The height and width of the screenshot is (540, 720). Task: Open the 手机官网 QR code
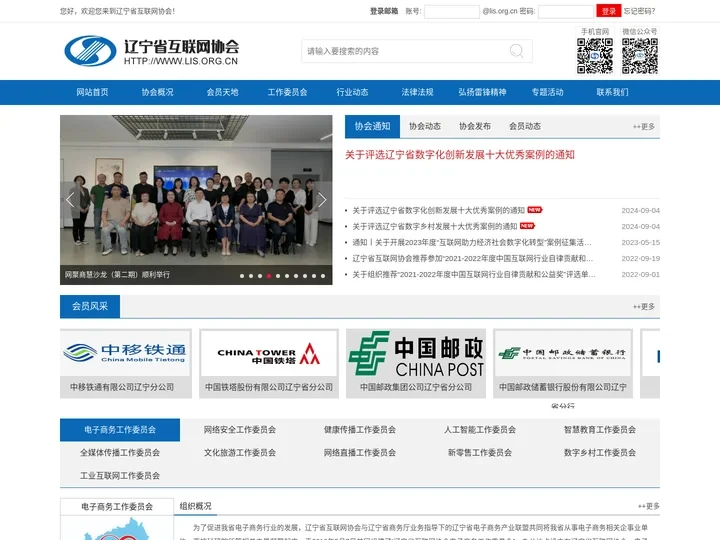(595, 56)
